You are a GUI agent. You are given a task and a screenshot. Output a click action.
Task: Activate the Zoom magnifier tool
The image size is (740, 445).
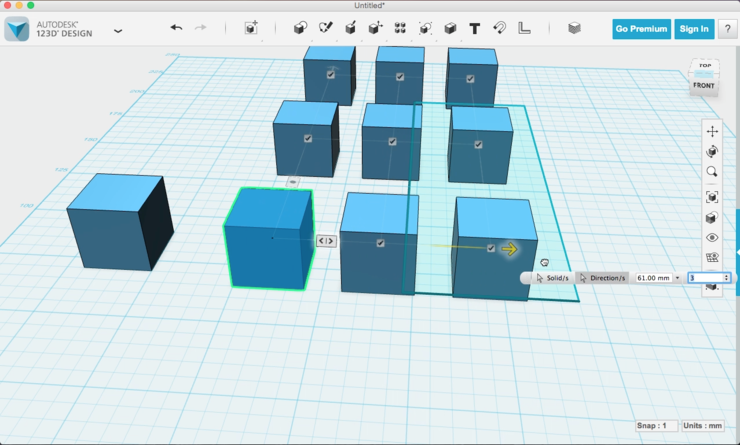coord(712,172)
